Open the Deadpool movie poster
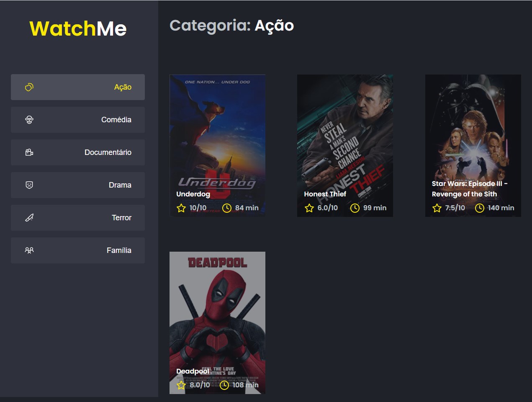532x402 pixels. pyautogui.click(x=217, y=323)
